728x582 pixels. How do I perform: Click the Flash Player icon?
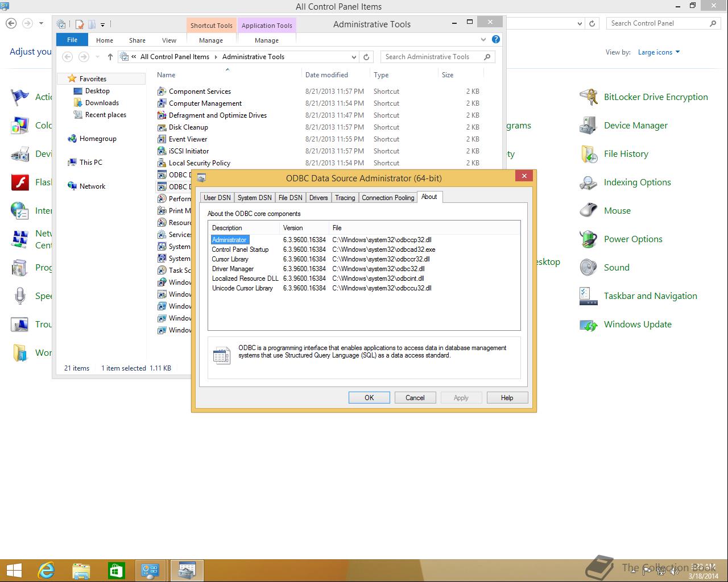coord(20,182)
